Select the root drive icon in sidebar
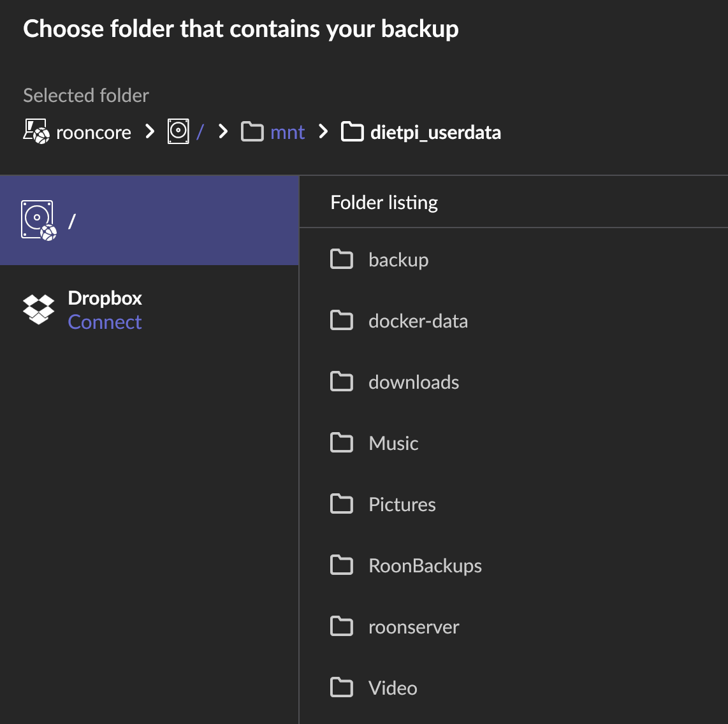This screenshot has width=728, height=724. click(38, 221)
